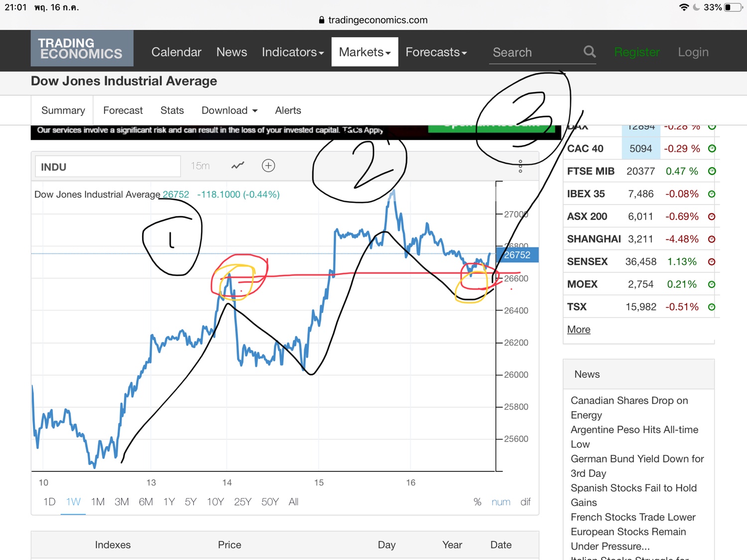This screenshot has width=747, height=560.
Task: Click the status icon in the ASX 200 row
Action: [712, 217]
